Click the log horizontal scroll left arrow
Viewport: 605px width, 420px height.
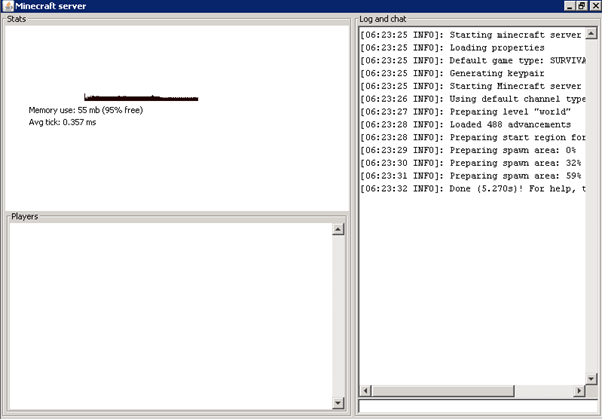pos(366,391)
